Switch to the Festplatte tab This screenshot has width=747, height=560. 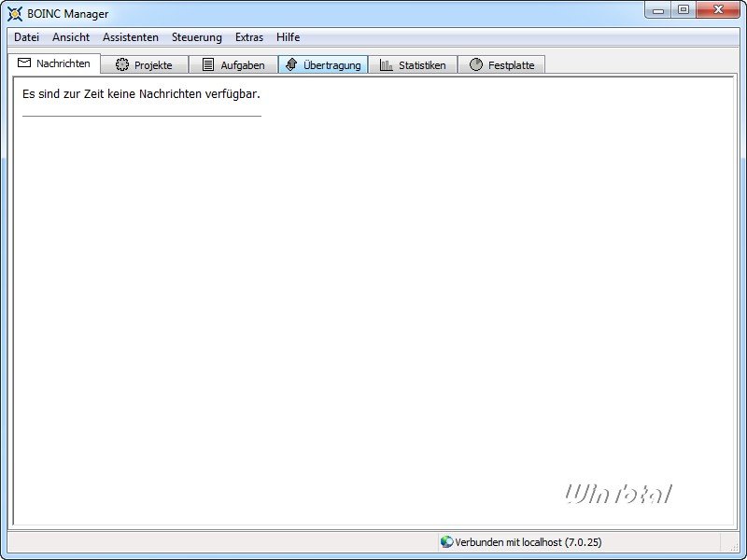point(501,64)
